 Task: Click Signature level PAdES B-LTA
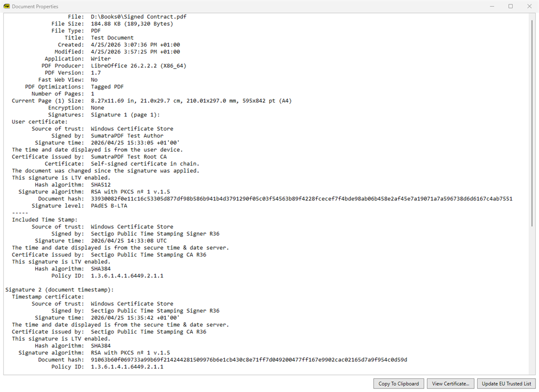(109, 206)
